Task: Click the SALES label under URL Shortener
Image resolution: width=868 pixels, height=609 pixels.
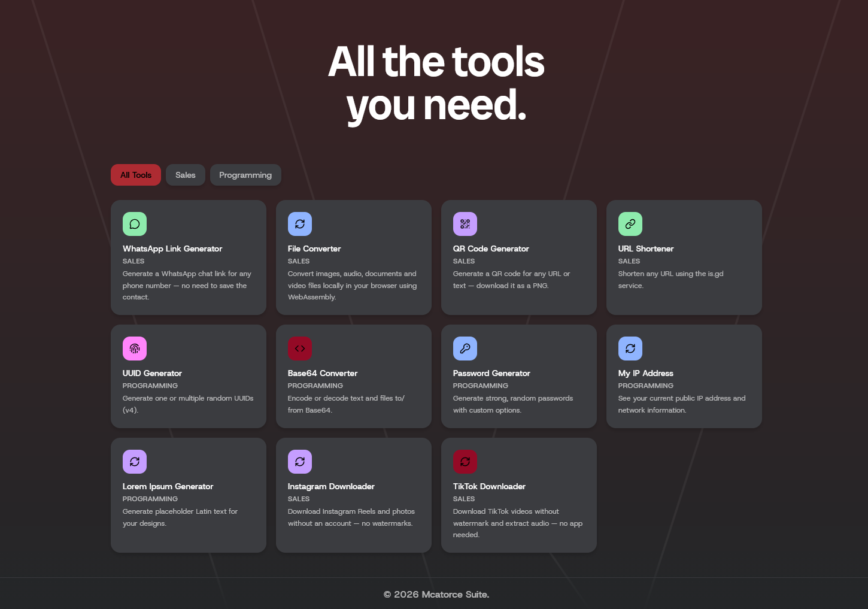Action: click(x=629, y=261)
